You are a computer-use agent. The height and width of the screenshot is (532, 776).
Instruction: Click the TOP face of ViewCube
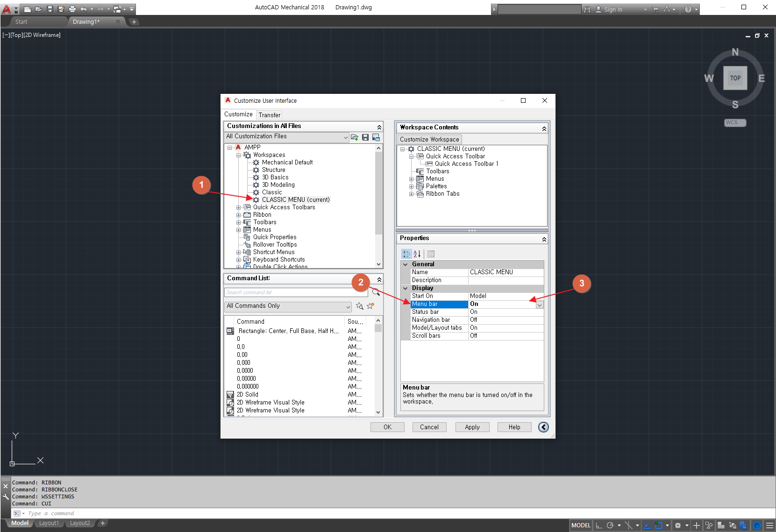[735, 78]
